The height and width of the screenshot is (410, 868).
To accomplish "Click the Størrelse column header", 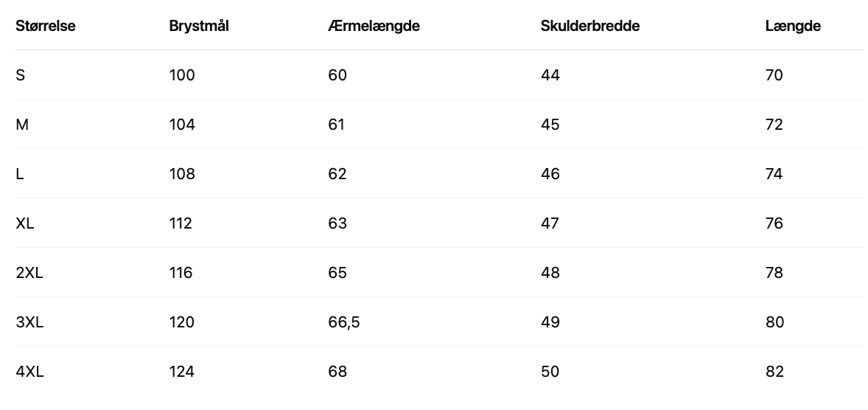I will coord(46,26).
